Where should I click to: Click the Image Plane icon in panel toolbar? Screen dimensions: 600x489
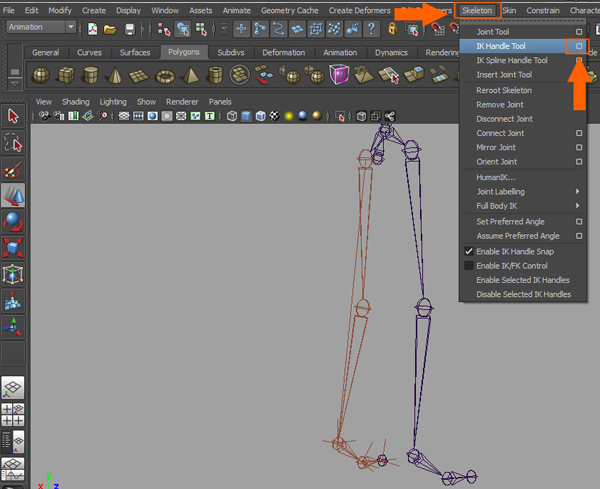pyautogui.click(x=88, y=116)
